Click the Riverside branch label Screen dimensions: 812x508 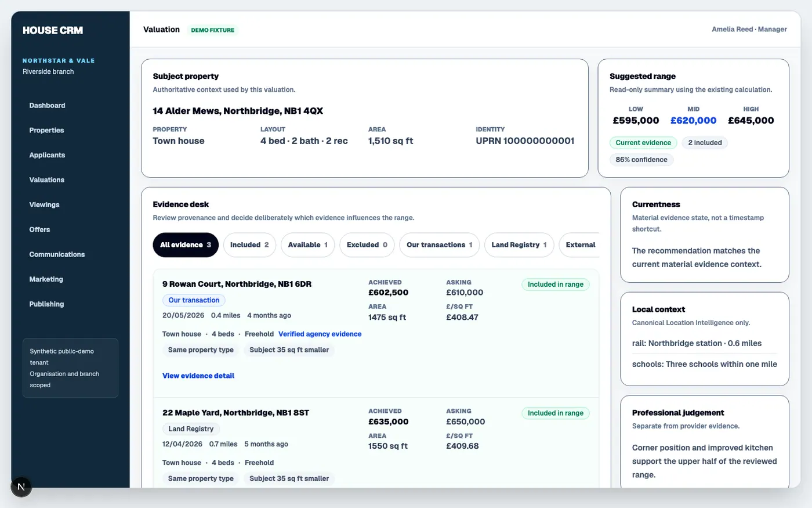48,72
